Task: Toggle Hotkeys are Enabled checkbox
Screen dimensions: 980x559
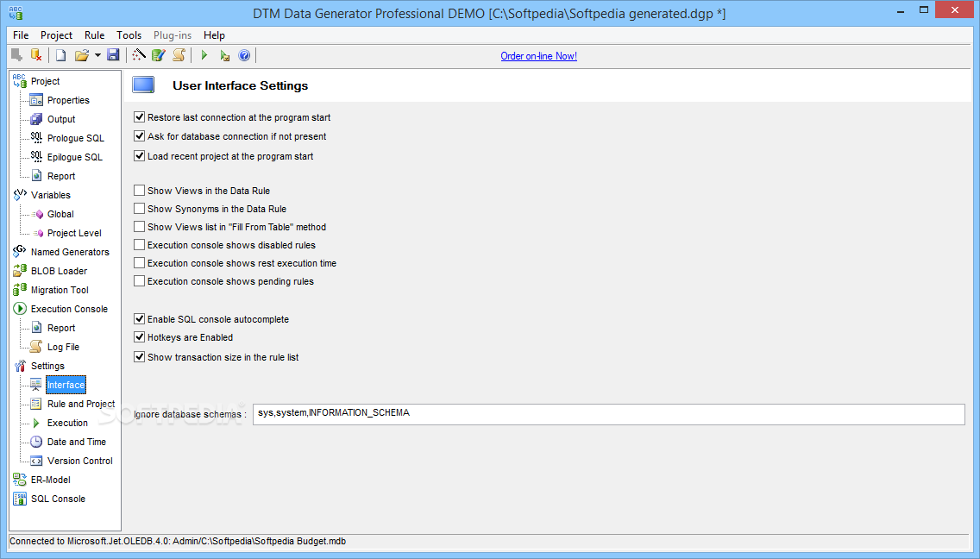Action: coord(140,337)
